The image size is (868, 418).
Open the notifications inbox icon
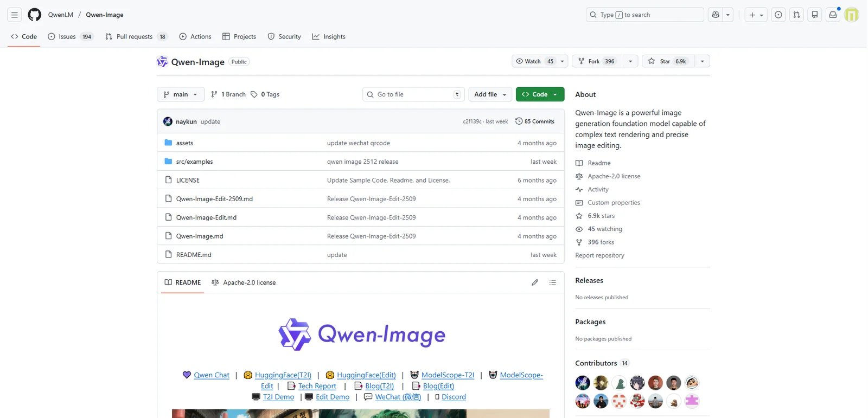(x=833, y=15)
